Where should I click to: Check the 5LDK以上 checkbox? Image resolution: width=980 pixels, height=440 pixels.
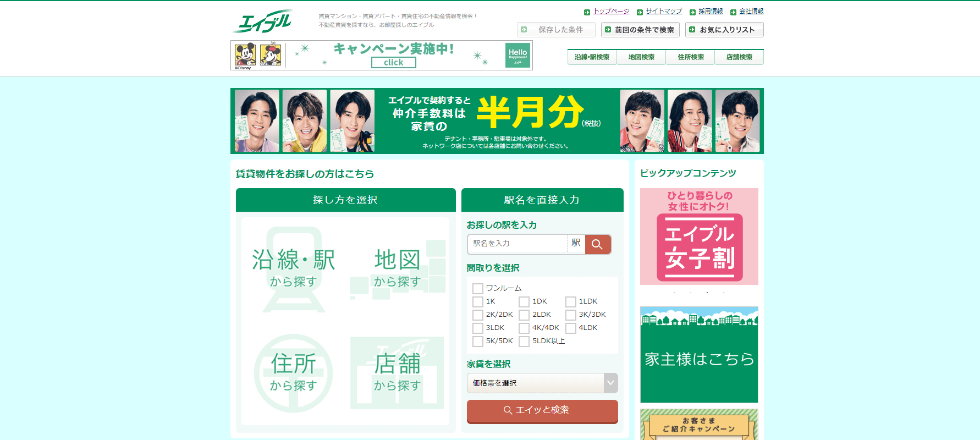524,341
